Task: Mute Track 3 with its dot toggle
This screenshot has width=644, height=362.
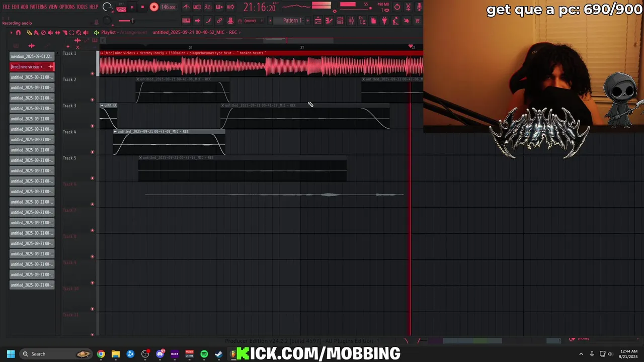Action: [x=92, y=126]
